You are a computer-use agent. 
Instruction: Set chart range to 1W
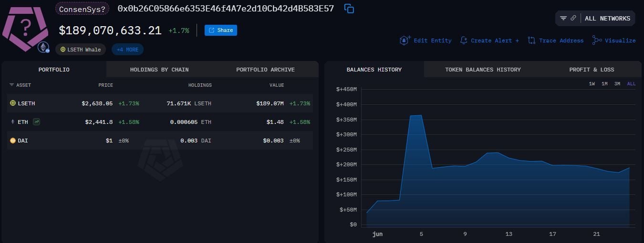click(592, 84)
